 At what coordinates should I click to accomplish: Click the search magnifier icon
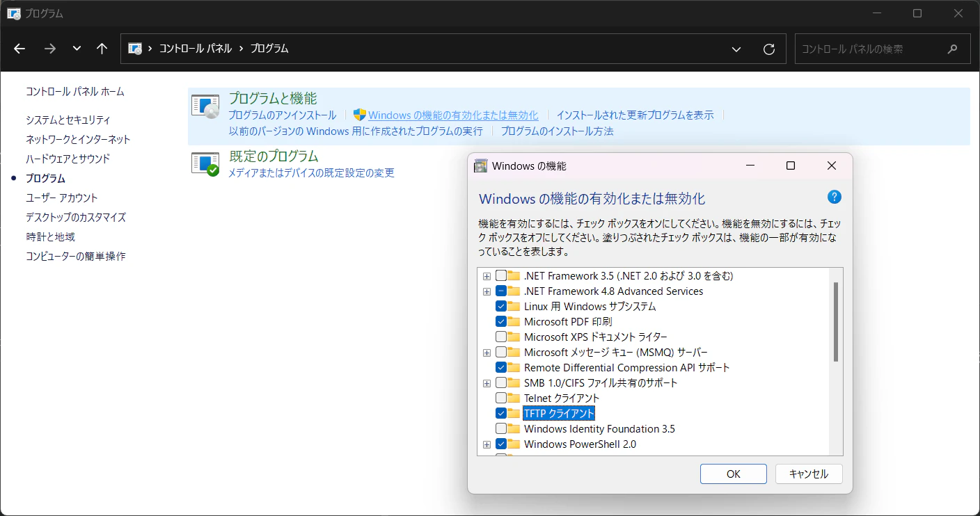[953, 49]
